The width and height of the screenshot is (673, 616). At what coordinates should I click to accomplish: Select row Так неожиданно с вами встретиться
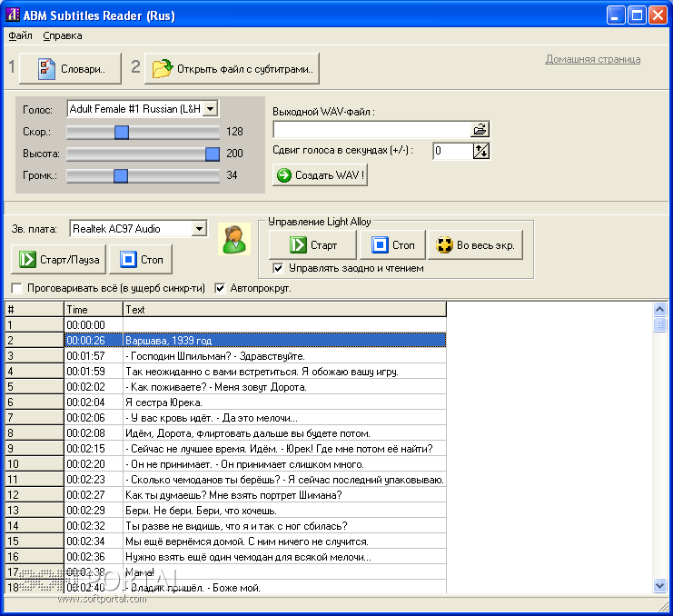coord(226,372)
